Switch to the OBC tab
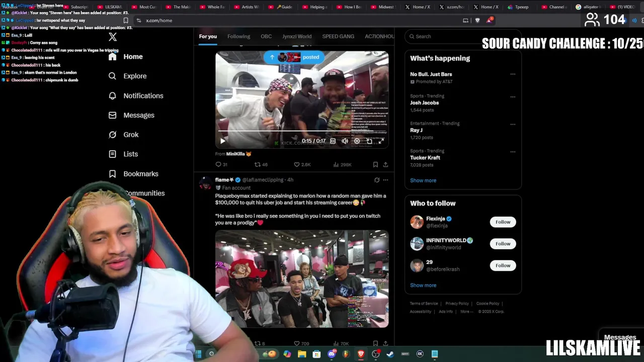The height and width of the screenshot is (362, 644). click(266, 36)
